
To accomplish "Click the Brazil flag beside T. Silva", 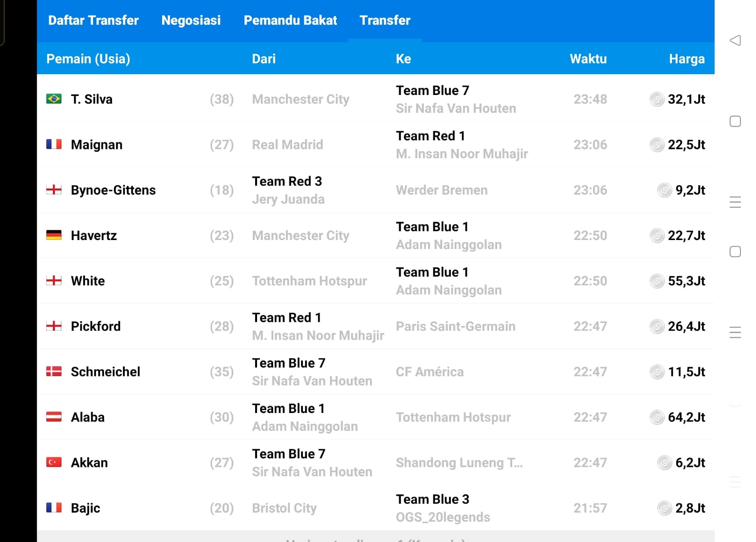I will (54, 99).
